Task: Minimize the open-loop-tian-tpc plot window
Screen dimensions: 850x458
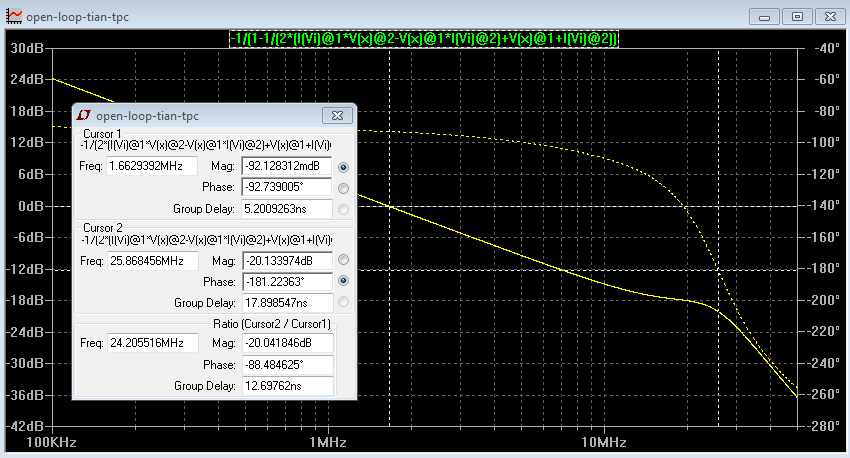Action: 764,17
